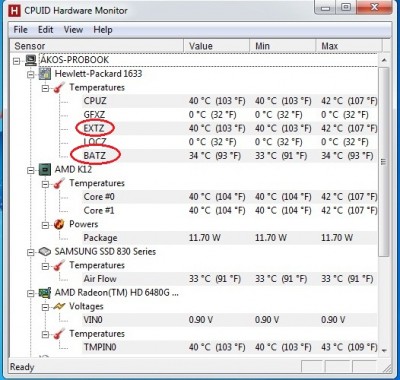Click the computer icon next to AKOS-PROBOOK
400x380 pixels.
[x=31, y=61]
